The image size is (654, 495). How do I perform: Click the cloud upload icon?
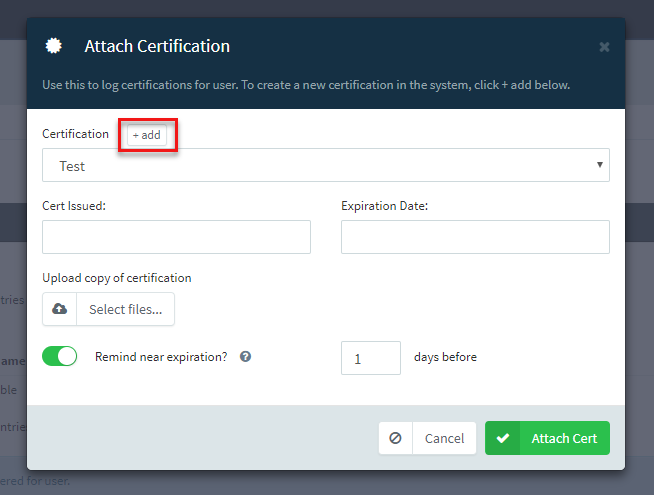point(59,309)
